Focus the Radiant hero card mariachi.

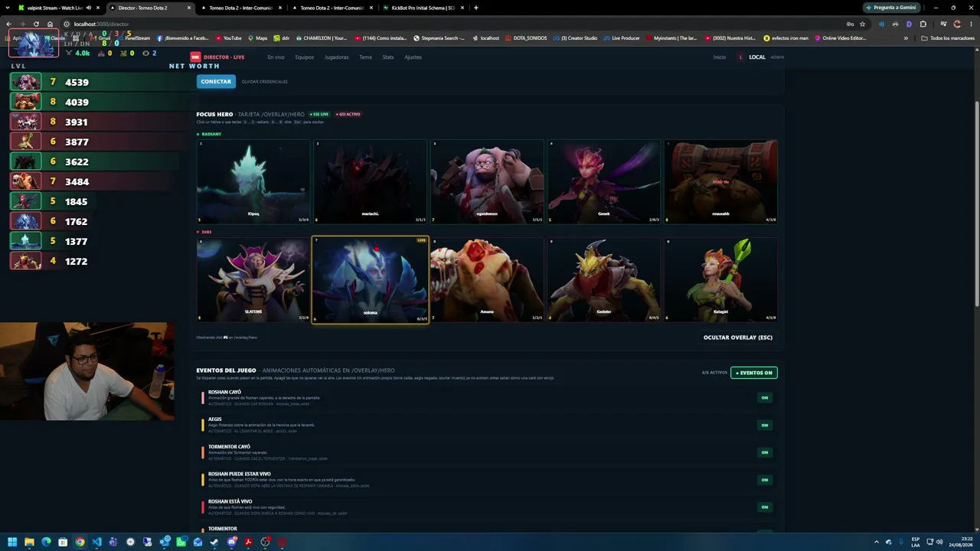(370, 181)
